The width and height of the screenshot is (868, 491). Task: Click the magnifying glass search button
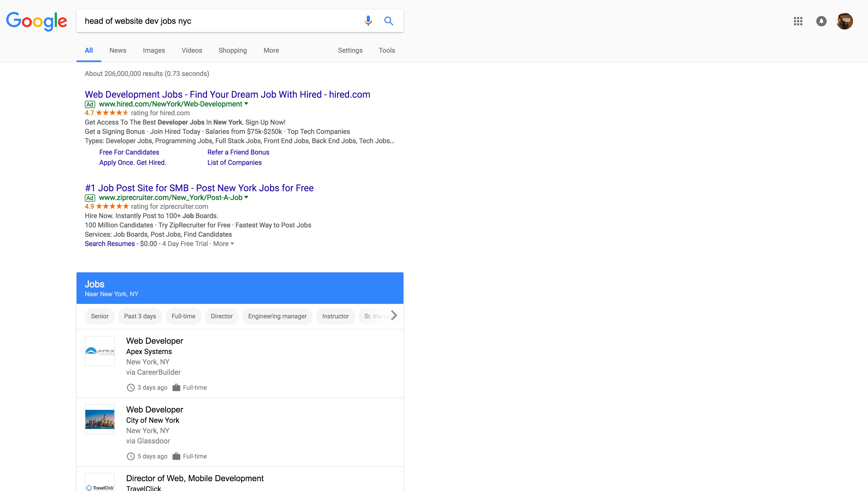coord(389,21)
